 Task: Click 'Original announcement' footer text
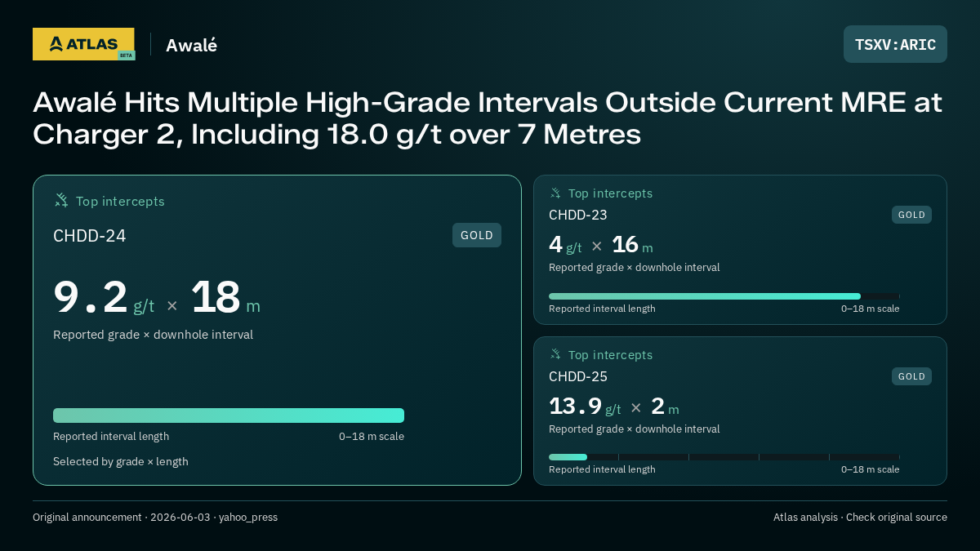coord(155,518)
